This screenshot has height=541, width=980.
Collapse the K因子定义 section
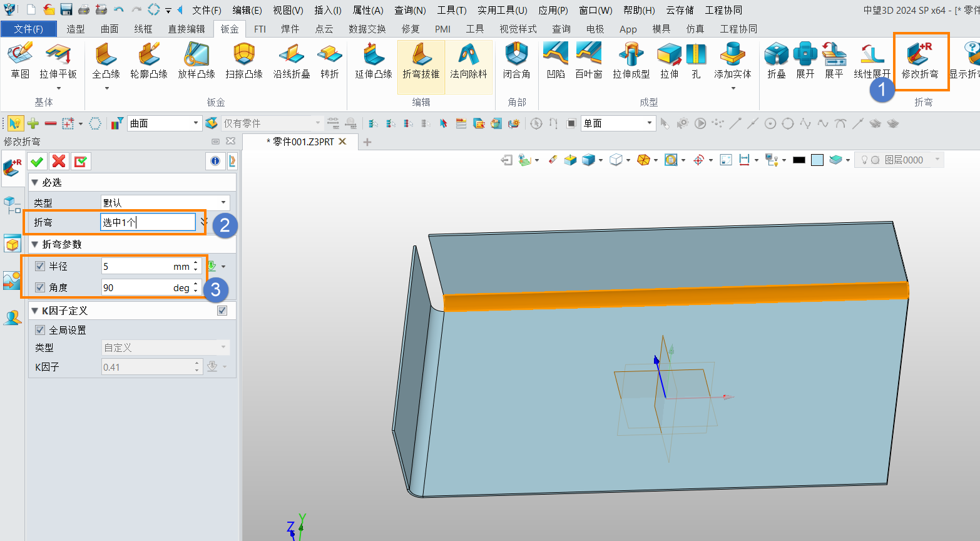[x=34, y=311]
